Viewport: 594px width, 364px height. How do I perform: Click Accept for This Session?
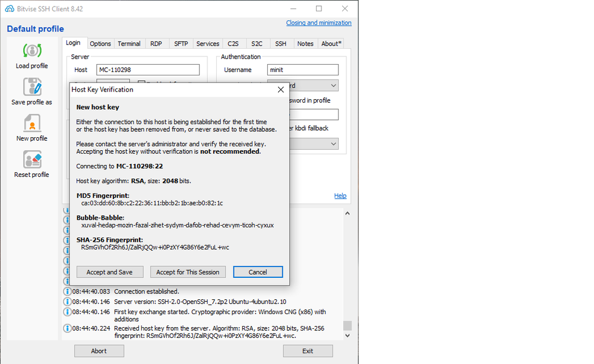pyautogui.click(x=188, y=271)
